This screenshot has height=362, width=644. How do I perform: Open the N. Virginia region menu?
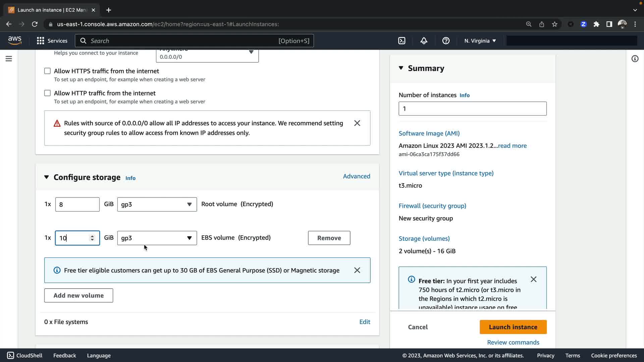tap(480, 41)
